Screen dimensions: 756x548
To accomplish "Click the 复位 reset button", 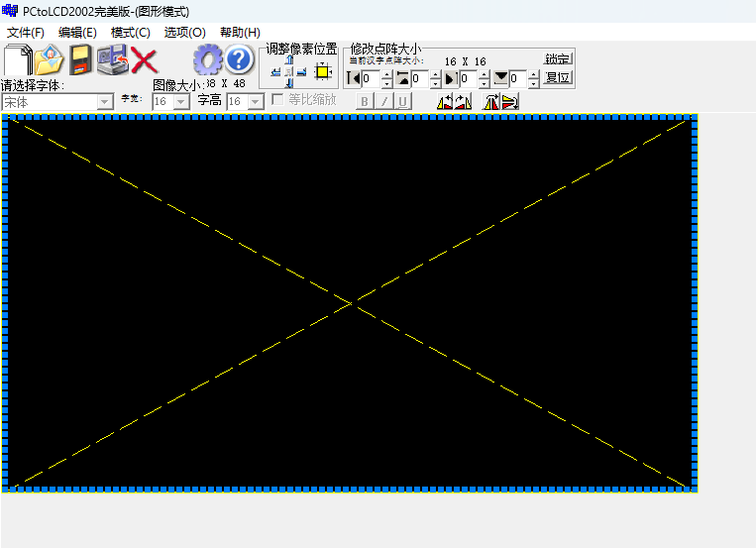I will point(558,77).
